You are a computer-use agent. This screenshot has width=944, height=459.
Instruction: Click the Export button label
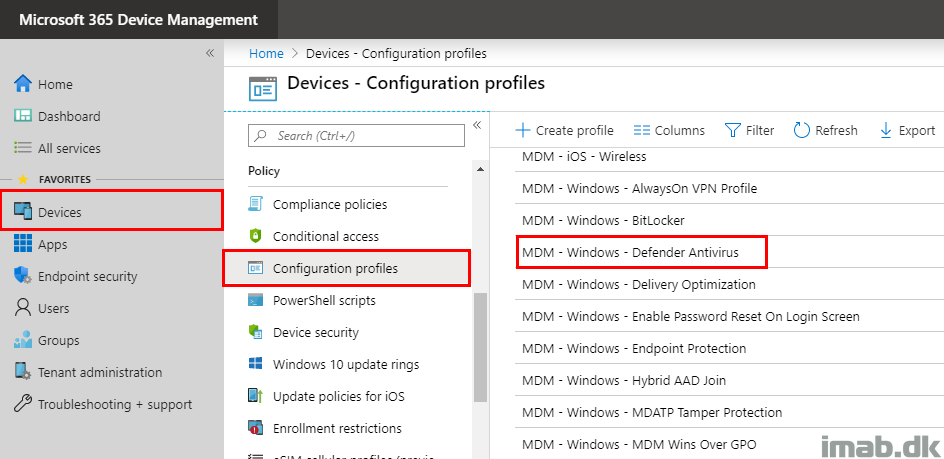[917, 130]
